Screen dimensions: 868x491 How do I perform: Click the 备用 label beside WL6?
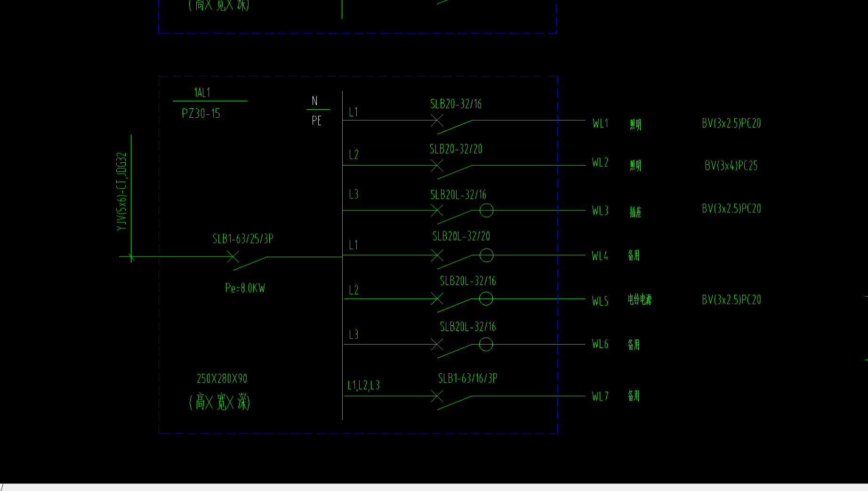coord(634,345)
